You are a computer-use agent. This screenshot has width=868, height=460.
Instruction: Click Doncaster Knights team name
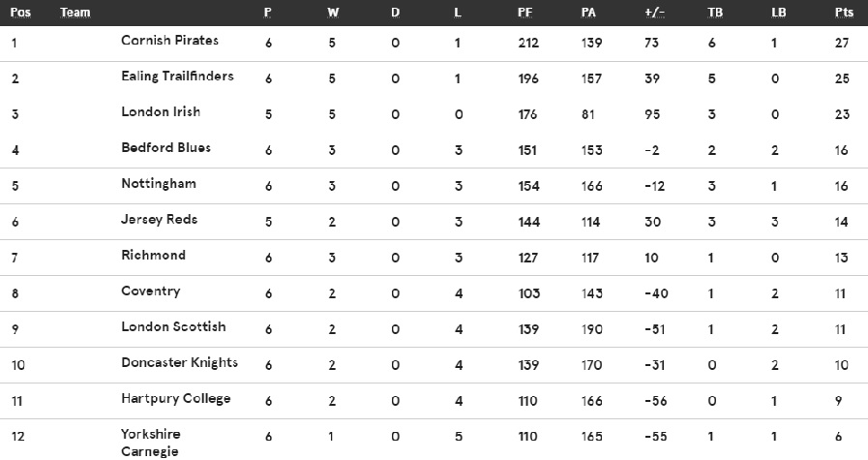tap(179, 362)
